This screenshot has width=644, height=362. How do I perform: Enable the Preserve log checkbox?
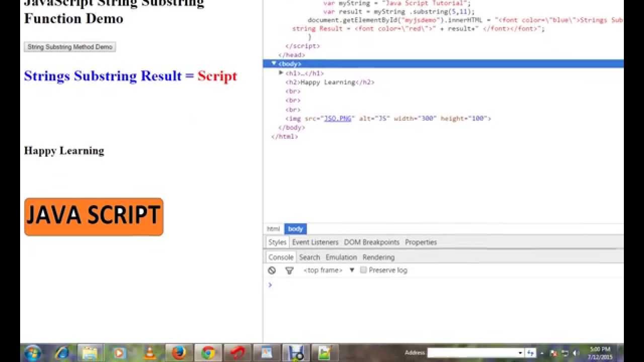tap(363, 270)
